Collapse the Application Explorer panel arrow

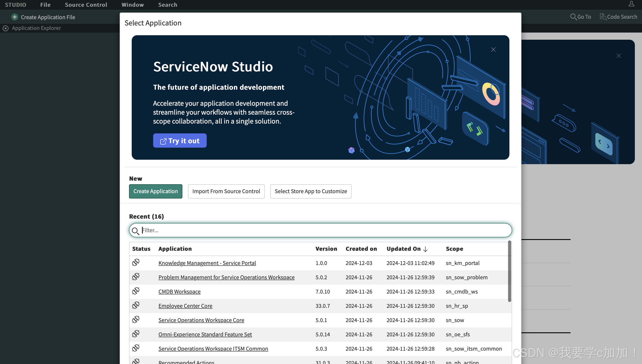tap(6, 28)
